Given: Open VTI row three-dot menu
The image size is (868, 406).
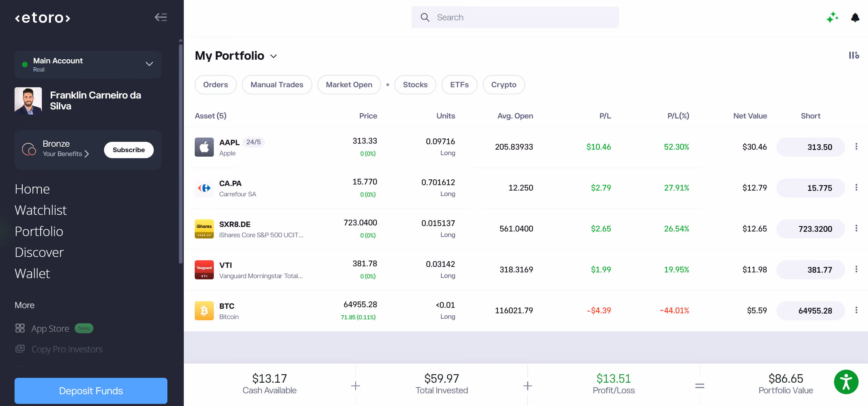Looking at the screenshot, I should click(x=856, y=269).
